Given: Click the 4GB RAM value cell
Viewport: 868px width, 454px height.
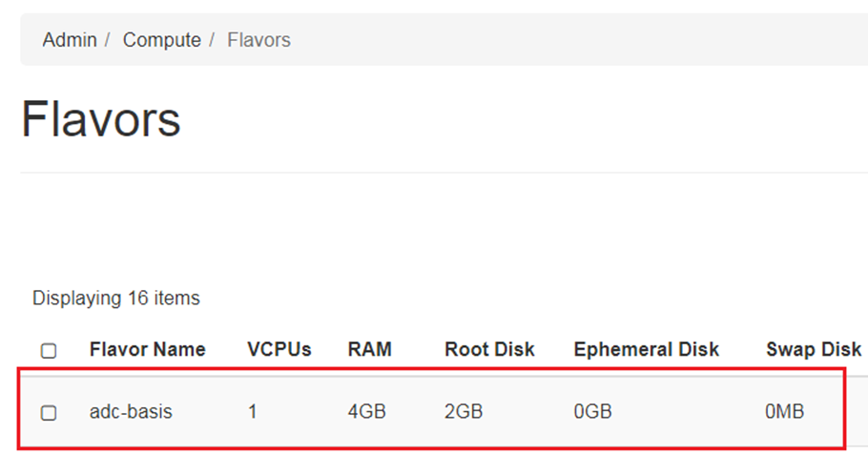Looking at the screenshot, I should click(366, 413).
